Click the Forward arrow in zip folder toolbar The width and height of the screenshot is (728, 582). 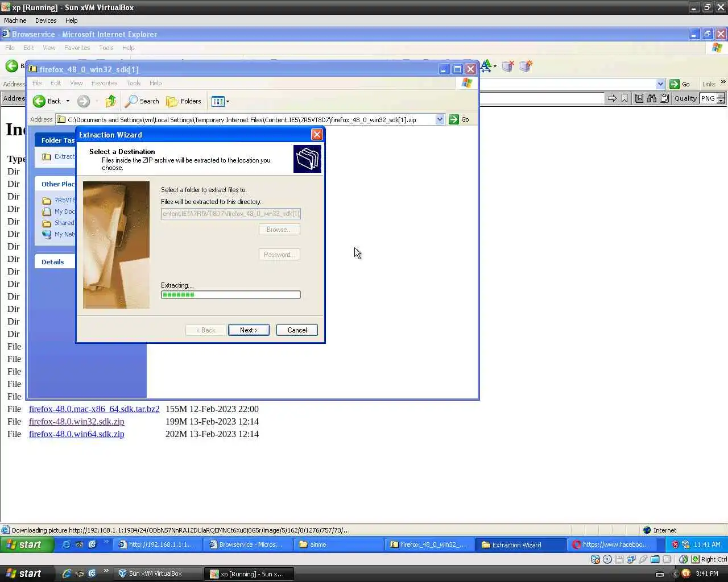click(84, 101)
